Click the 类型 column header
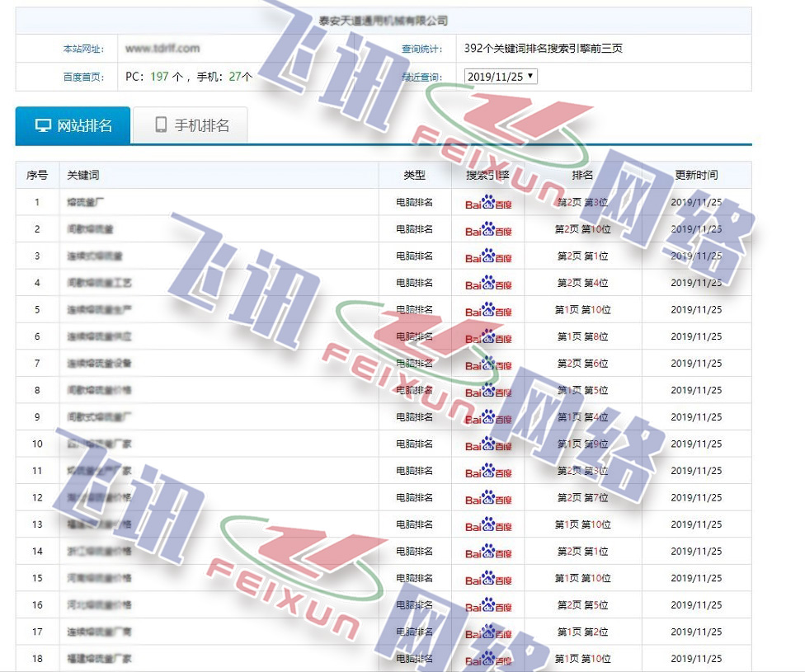The image size is (805, 672). 414,175
